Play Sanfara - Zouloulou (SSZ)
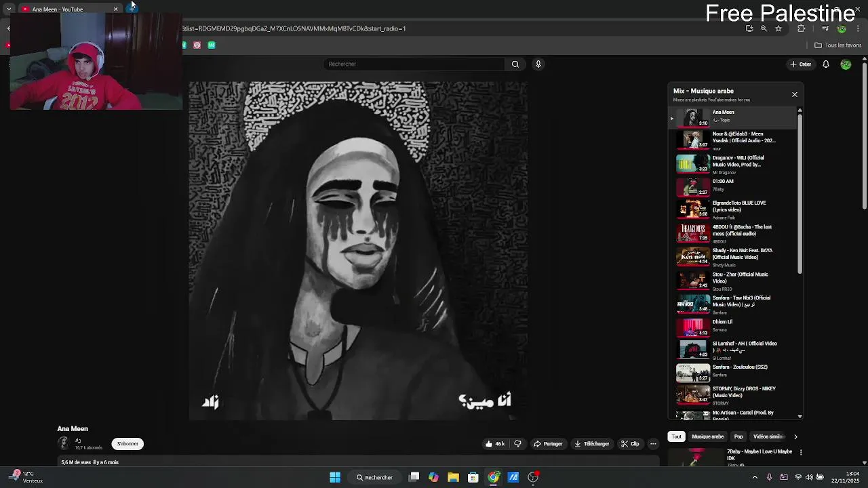 coord(731,373)
